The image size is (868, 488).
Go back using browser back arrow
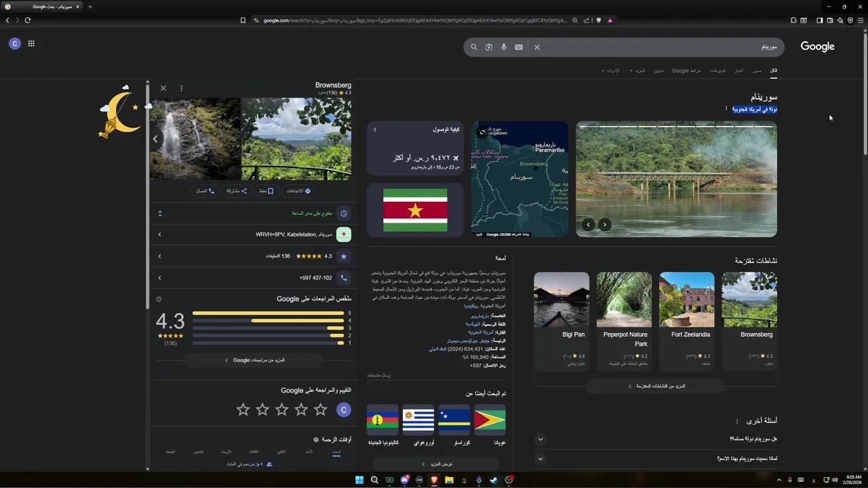(x=7, y=20)
